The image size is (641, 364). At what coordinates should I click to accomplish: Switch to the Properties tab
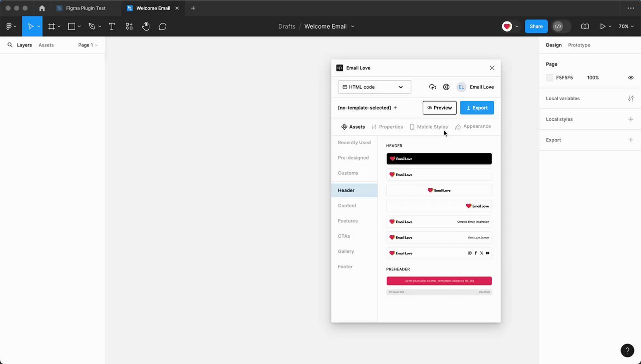(x=387, y=127)
